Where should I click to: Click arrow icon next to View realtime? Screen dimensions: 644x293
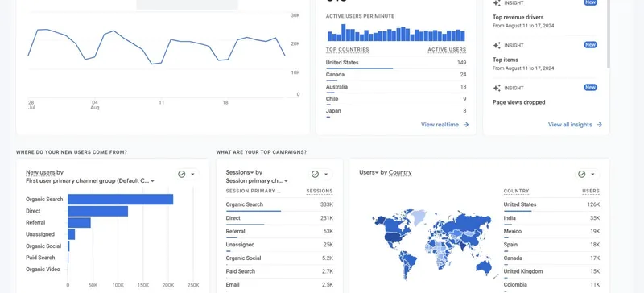point(466,125)
